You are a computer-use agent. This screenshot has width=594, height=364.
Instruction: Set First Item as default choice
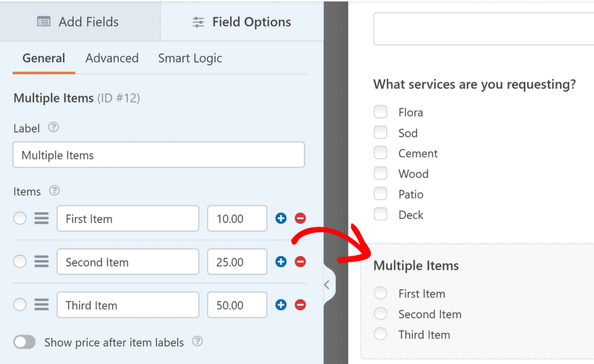[x=20, y=219]
